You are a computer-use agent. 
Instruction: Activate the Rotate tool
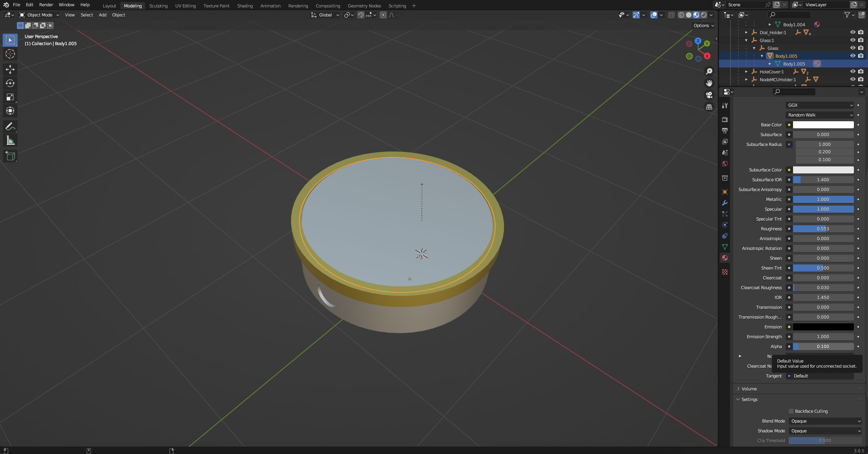(x=10, y=83)
